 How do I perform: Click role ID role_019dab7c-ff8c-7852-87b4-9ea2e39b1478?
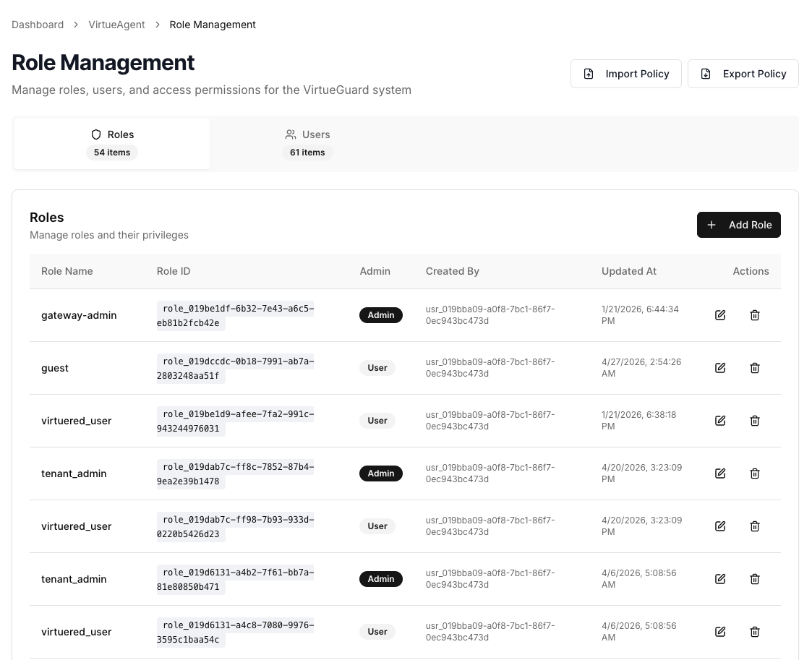(x=235, y=474)
